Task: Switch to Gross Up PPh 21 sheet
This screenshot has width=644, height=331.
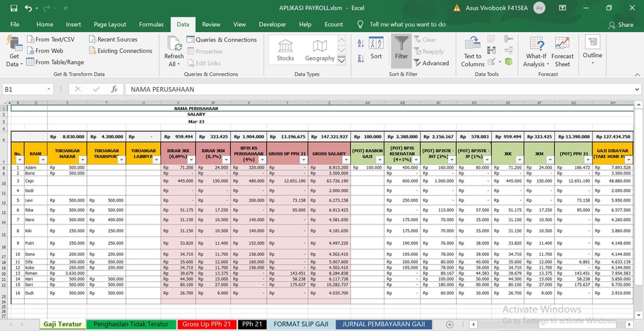Action: (207, 324)
